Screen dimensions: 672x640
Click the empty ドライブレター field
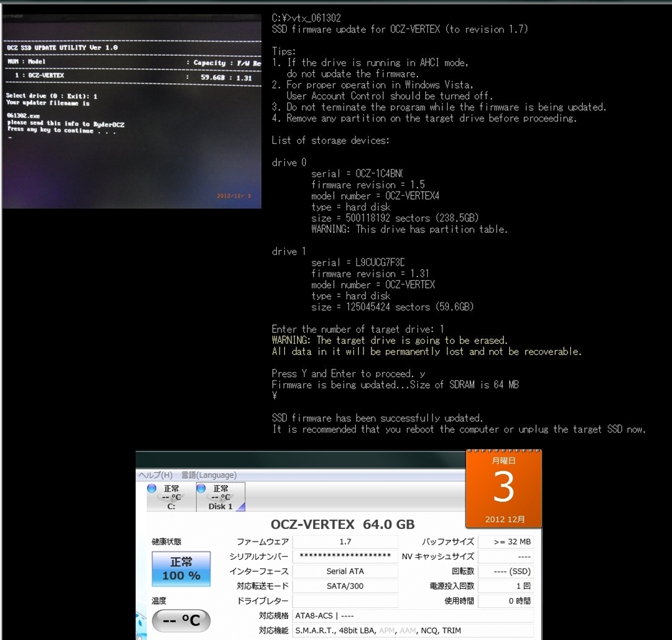tap(345, 601)
